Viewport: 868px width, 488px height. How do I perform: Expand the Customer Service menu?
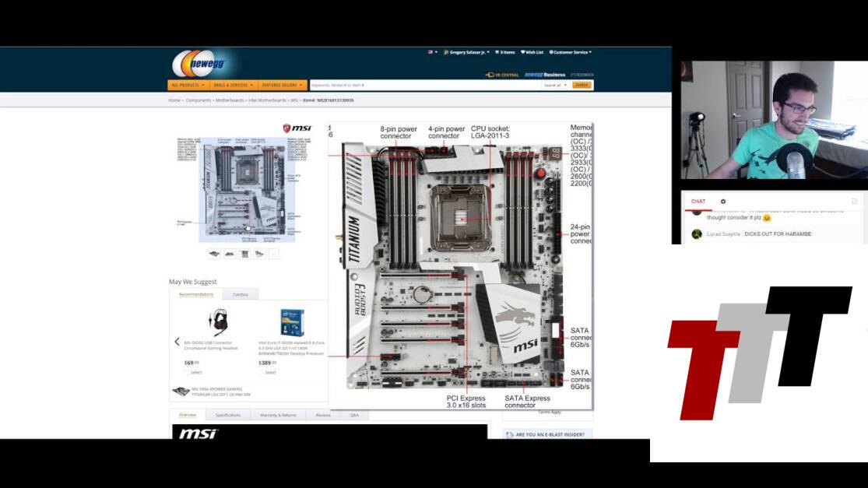click(x=571, y=52)
